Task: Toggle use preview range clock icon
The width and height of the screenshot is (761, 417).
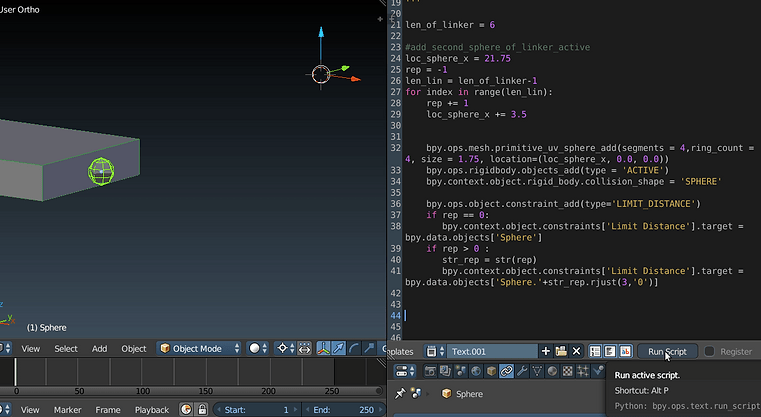Action: (186, 410)
